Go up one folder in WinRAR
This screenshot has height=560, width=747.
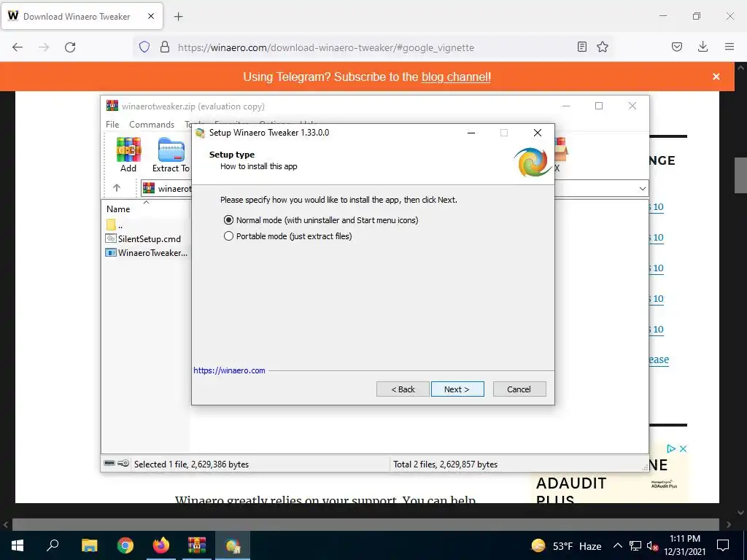coord(117,188)
